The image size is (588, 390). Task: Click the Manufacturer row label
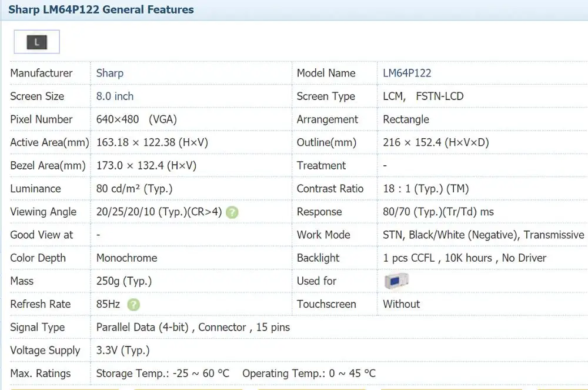[x=41, y=73]
